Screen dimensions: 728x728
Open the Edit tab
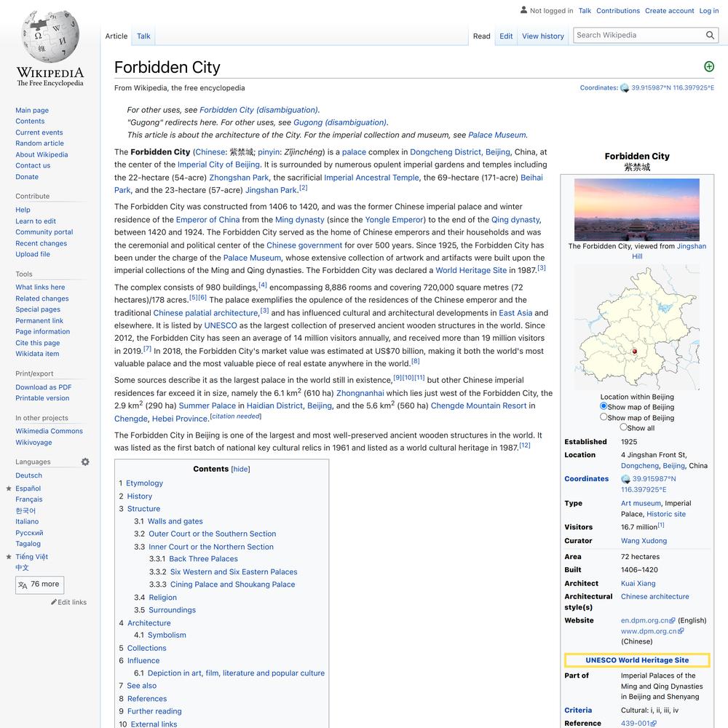click(506, 36)
